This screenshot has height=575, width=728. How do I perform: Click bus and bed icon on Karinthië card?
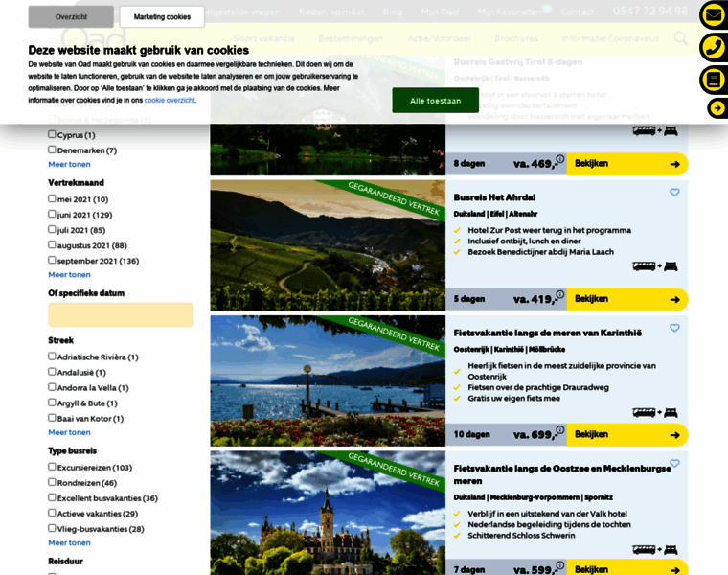click(x=654, y=412)
